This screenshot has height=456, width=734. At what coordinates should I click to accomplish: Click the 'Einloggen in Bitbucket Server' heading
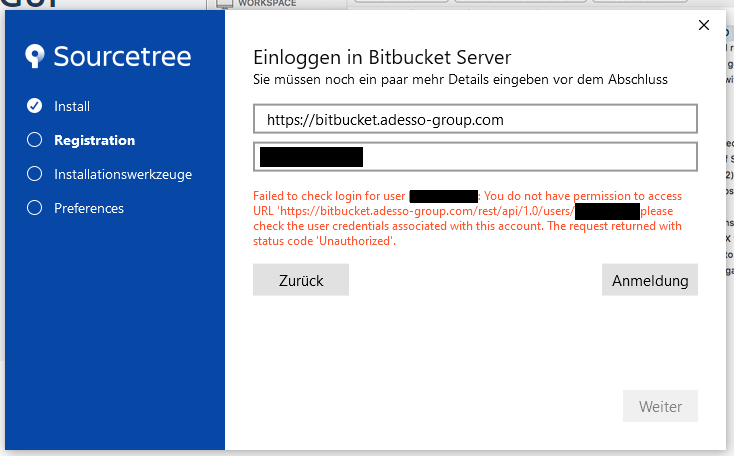pyautogui.click(x=382, y=58)
